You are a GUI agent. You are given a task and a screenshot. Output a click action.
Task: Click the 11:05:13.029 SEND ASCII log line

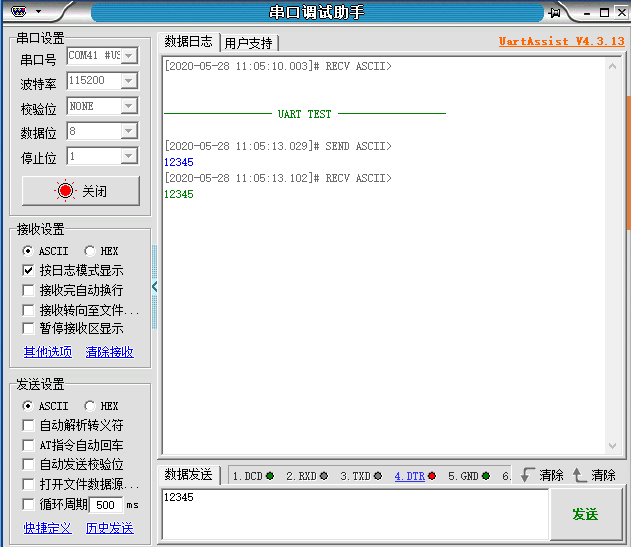click(x=278, y=146)
